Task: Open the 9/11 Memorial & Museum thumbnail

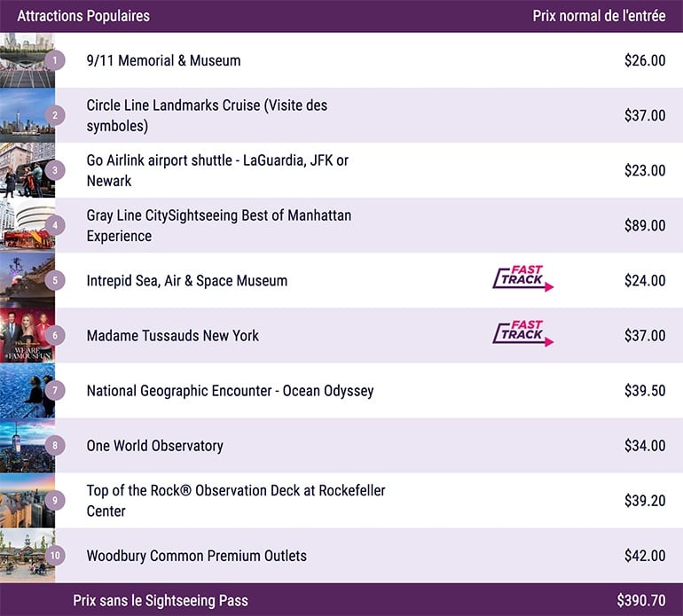Action: click(25, 60)
